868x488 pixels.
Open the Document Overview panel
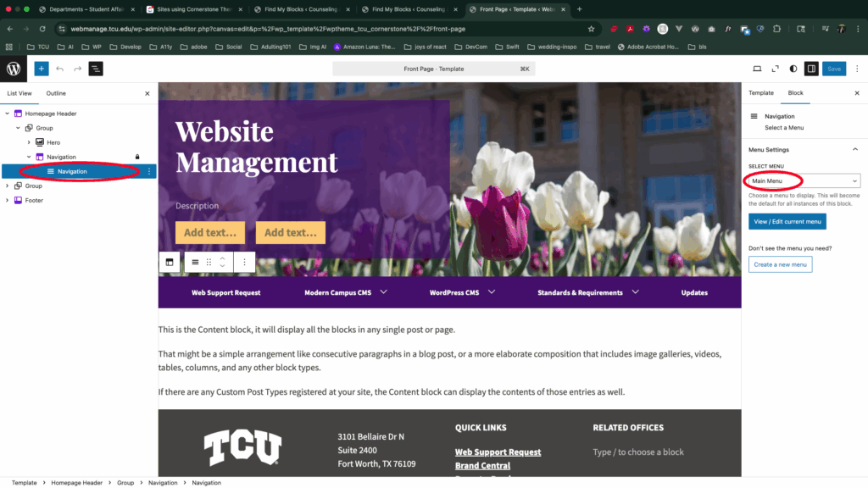[x=97, y=69]
